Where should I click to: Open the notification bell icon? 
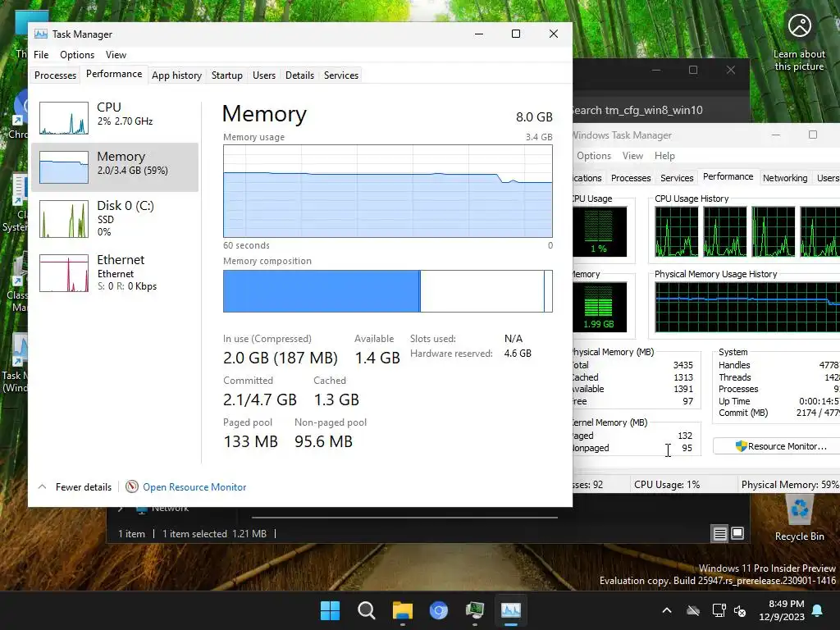coord(818,610)
